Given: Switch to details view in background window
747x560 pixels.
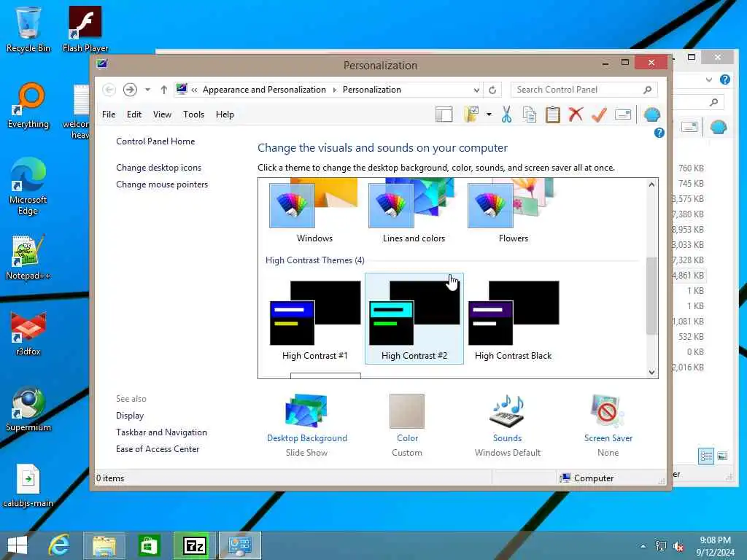Looking at the screenshot, I should point(706,456).
